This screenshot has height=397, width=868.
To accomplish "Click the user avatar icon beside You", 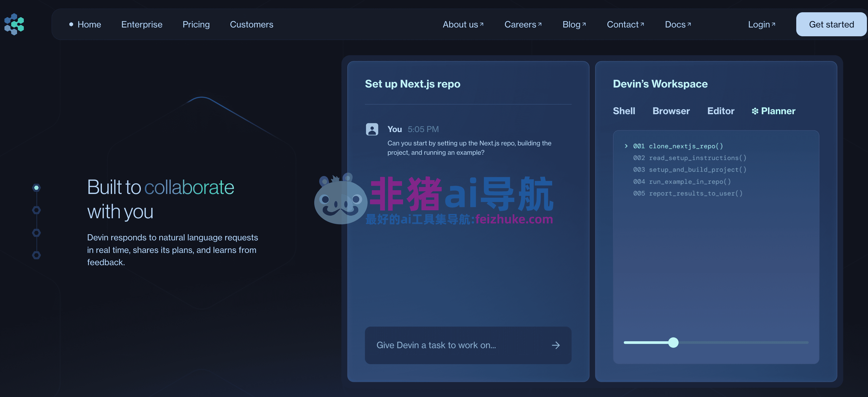I will click(x=372, y=129).
